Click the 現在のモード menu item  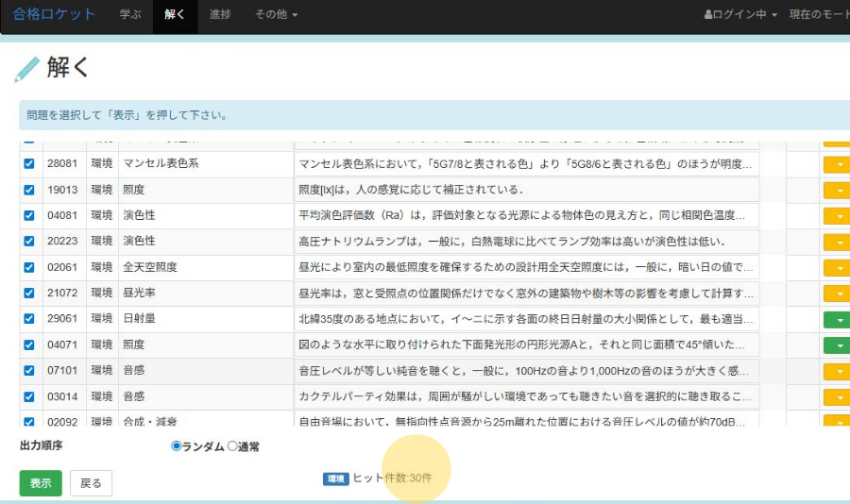click(x=819, y=15)
